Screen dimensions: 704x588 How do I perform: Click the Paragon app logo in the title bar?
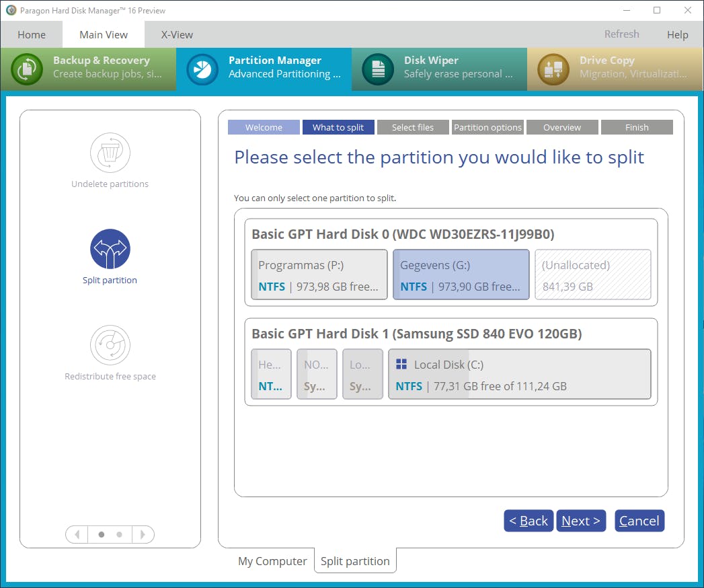11,10
